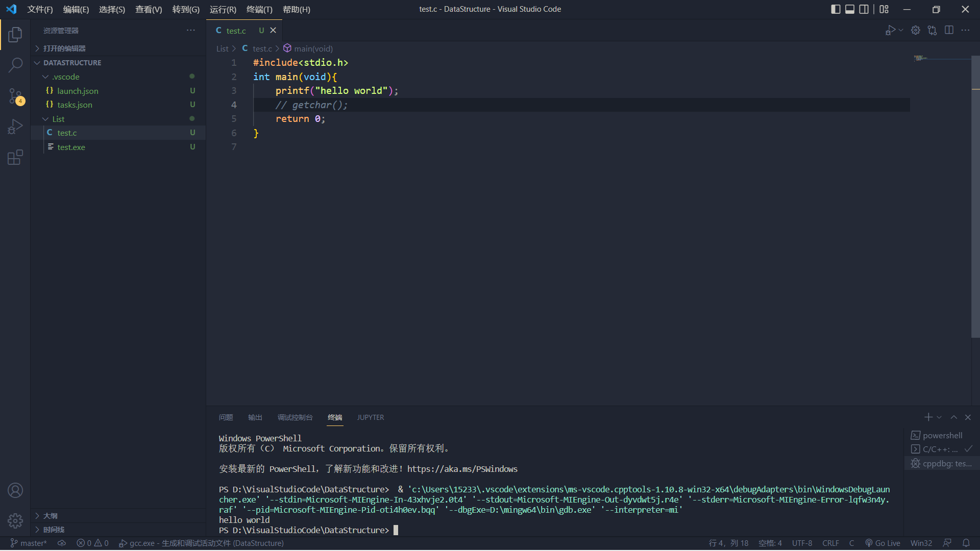
Task: Open tasks.json in the explorer
Action: [75, 105]
